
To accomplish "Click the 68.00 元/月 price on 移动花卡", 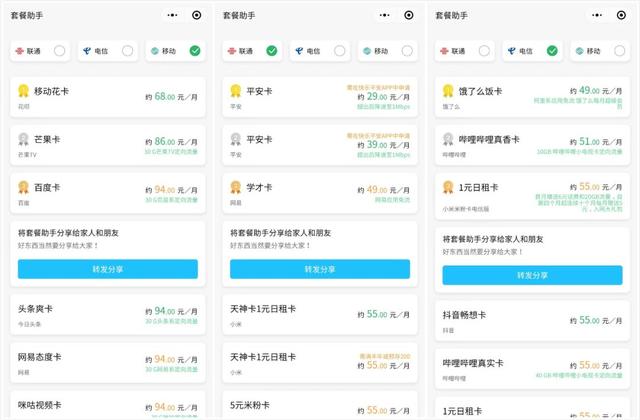I will click(171, 97).
